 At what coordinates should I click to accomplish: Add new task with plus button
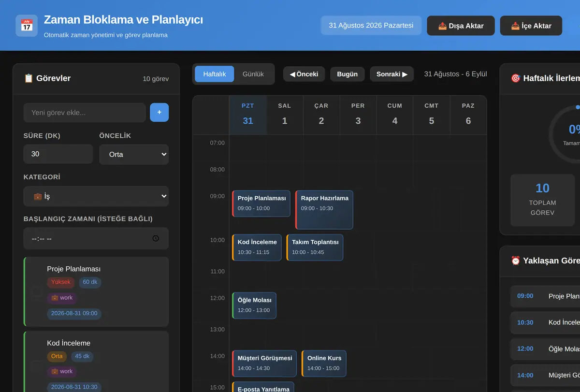coord(159,113)
